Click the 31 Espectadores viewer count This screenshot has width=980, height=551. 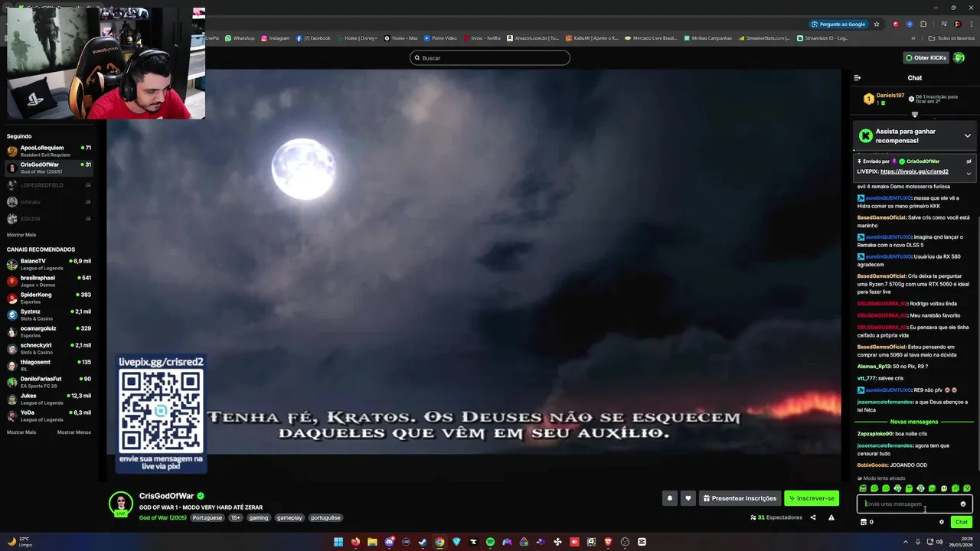[776, 517]
